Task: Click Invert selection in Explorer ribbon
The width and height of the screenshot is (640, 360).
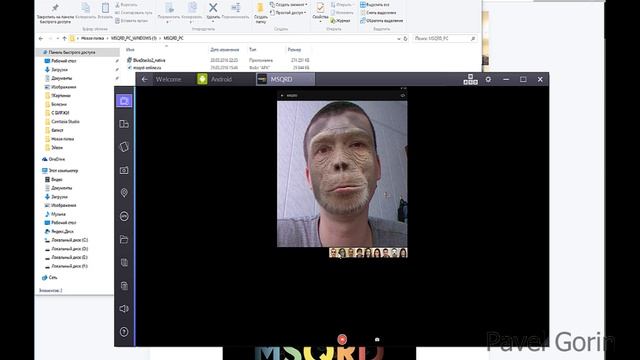Action: point(381,20)
